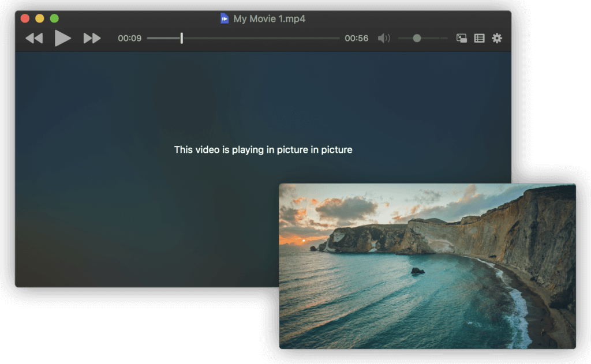
Task: Click the floating picture in picture coastline video
Action: tap(427, 266)
